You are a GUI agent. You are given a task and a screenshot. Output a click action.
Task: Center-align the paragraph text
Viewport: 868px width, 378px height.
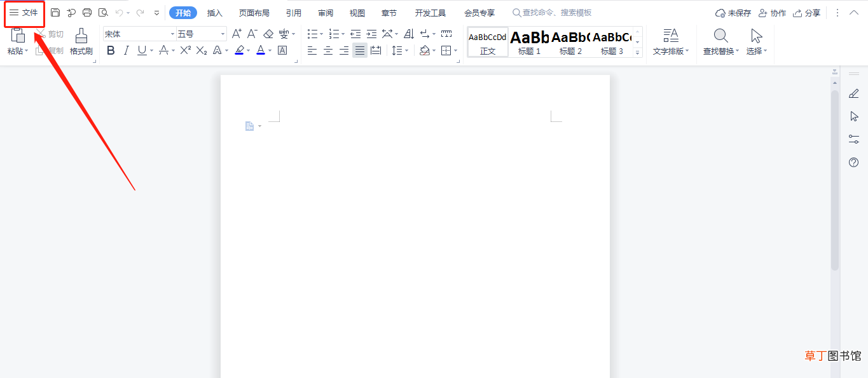(x=328, y=51)
